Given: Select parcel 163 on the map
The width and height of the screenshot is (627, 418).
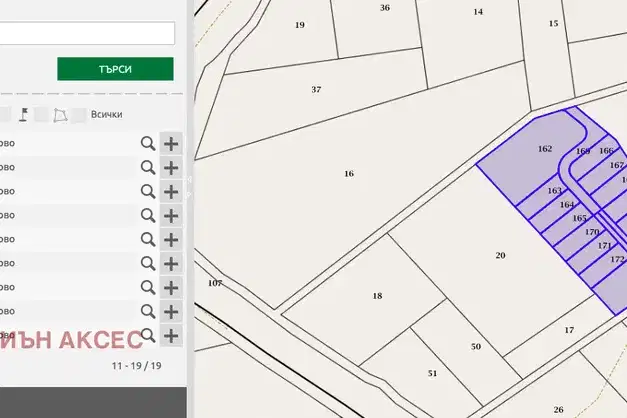Looking at the screenshot, I should pyautogui.click(x=554, y=191).
